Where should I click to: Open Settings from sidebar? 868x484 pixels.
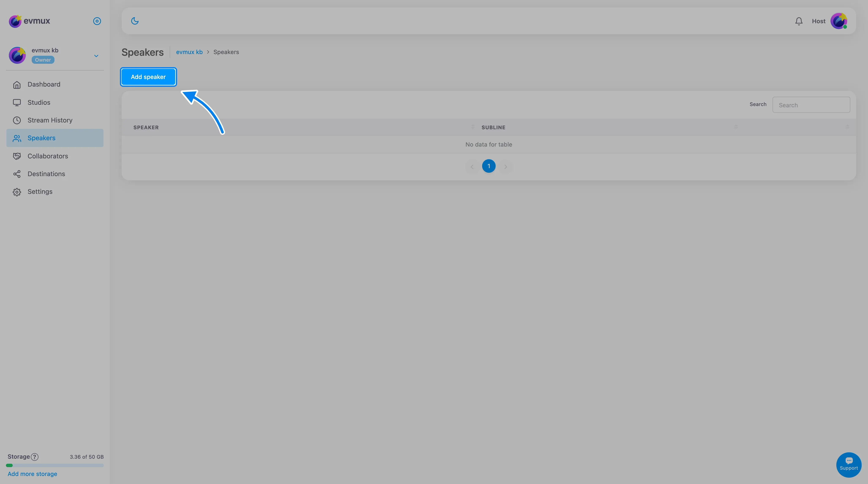[x=55, y=192]
